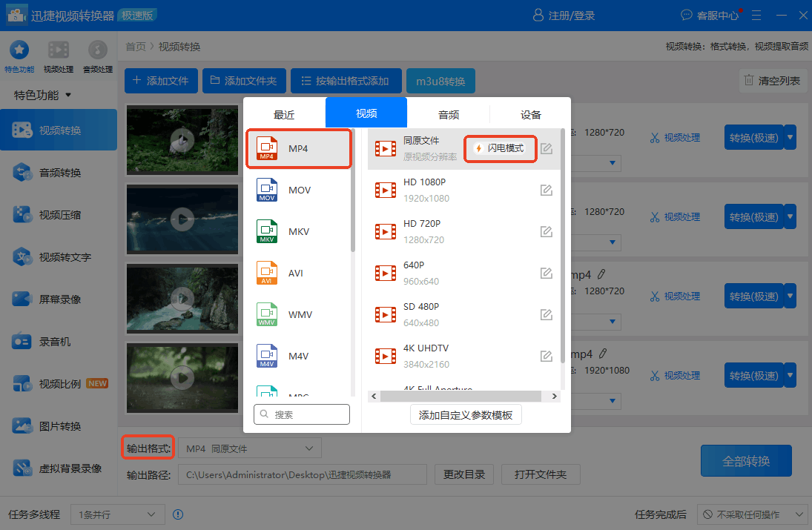Clear the file list with 清空列表
This screenshot has width=812, height=530.
[773, 80]
